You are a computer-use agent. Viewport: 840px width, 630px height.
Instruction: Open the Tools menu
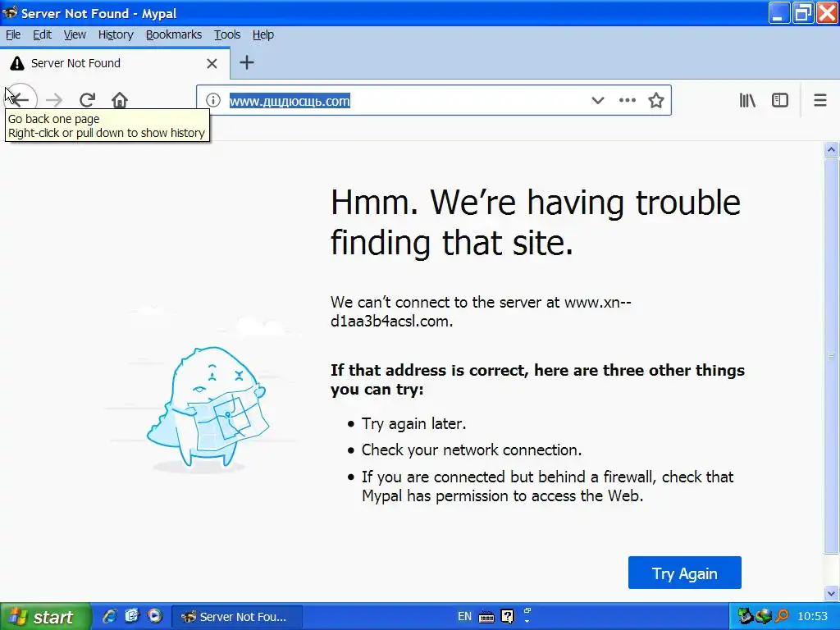pyautogui.click(x=227, y=34)
